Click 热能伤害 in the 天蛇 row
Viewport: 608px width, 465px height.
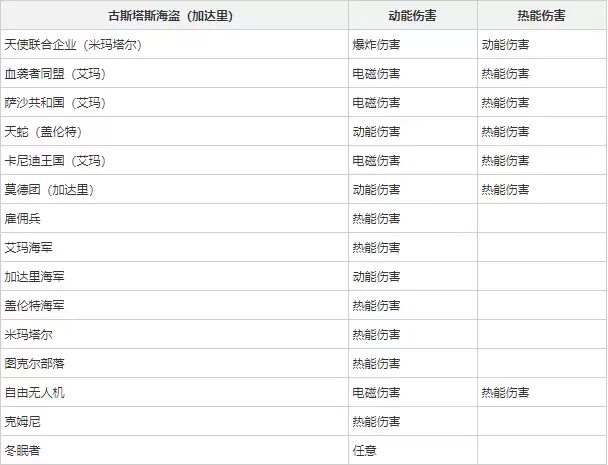[505, 132]
